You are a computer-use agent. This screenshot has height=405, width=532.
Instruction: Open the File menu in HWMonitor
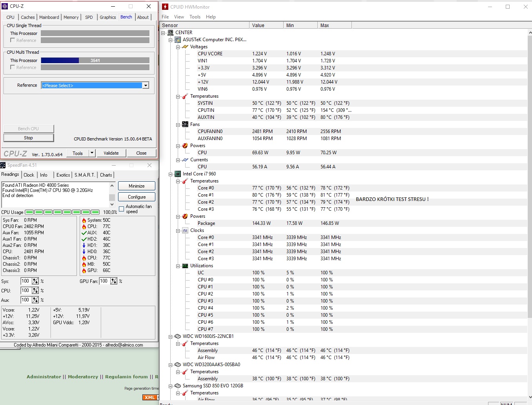click(165, 17)
